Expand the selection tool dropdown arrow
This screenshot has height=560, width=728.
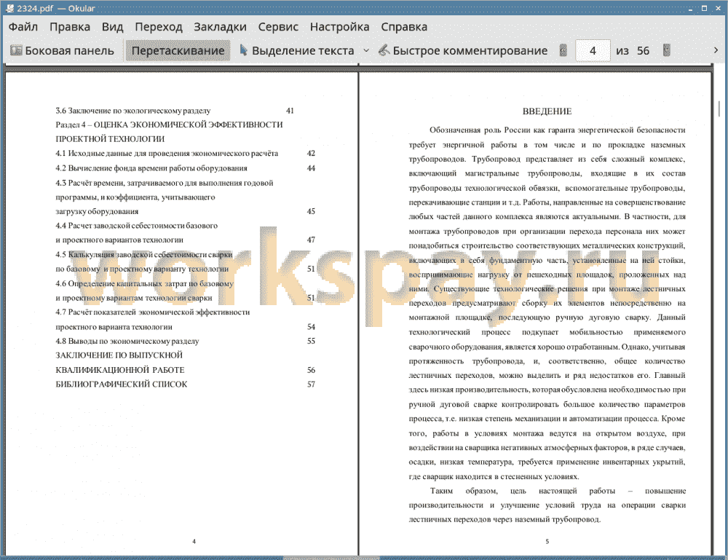366,51
